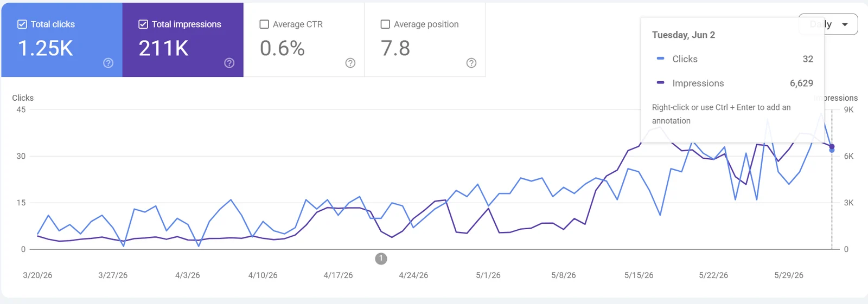The image size is (868, 304).
Task: Click the blue Clicks legend dash in tooltip
Action: pyautogui.click(x=660, y=58)
